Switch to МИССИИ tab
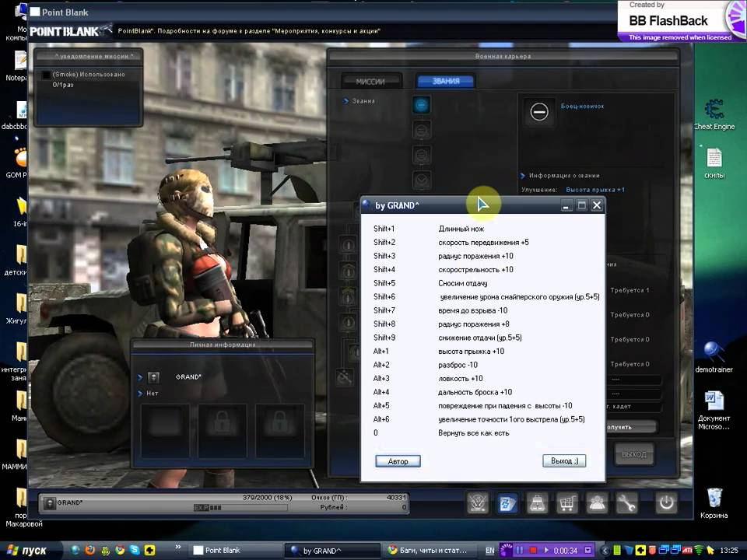 (370, 82)
